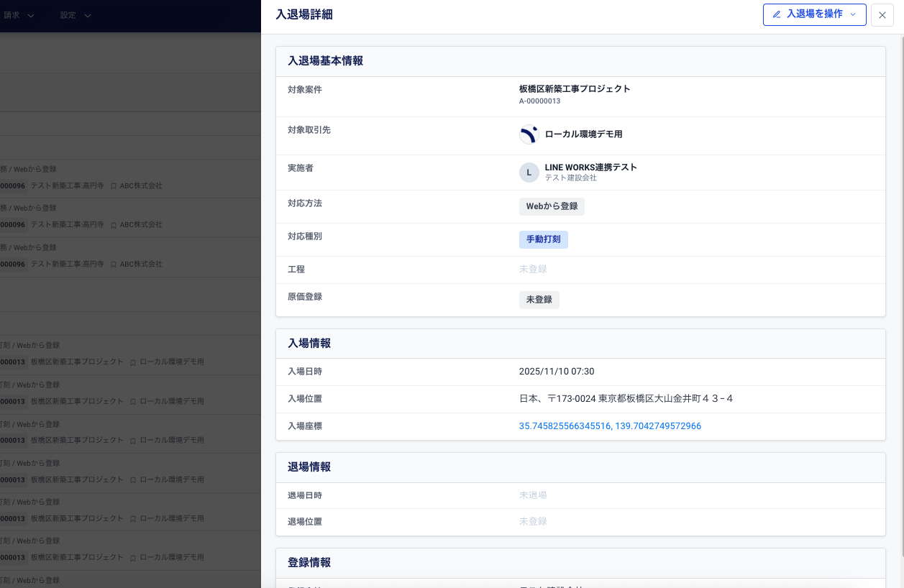Open the 設定 menu
The image size is (904, 588).
click(68, 15)
